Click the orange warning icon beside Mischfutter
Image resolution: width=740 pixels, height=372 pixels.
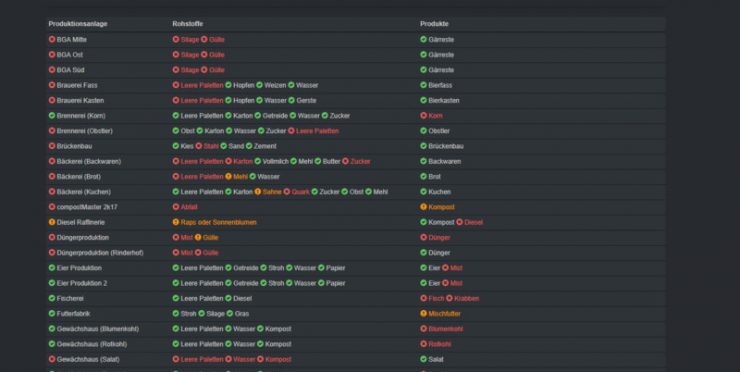(x=423, y=313)
